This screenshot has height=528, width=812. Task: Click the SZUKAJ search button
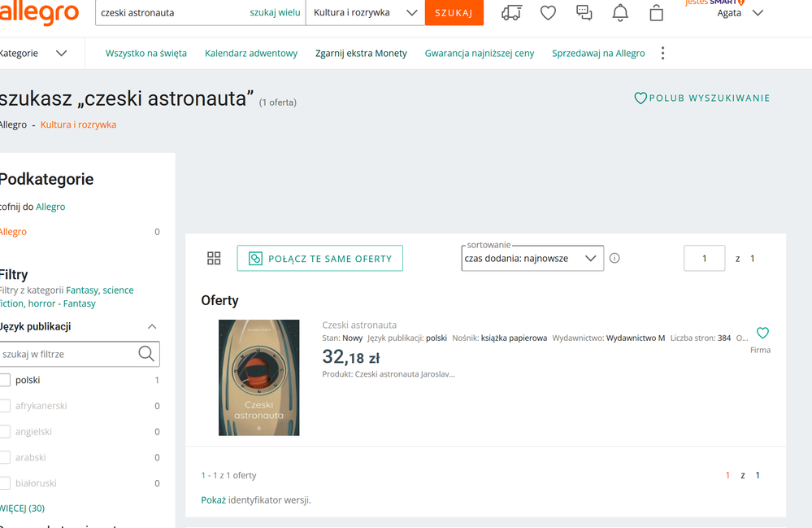pos(454,12)
